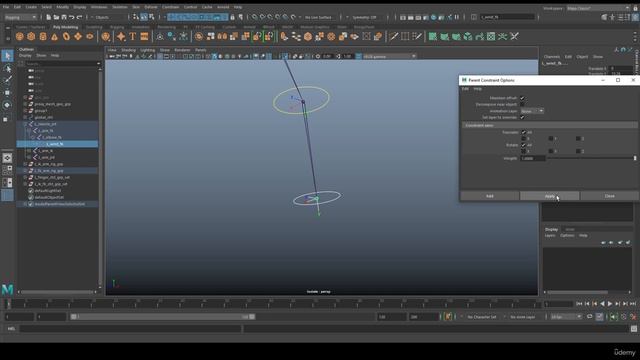The height and width of the screenshot is (360, 640).
Task: Click the Close button in constraint dialog
Action: coord(609,196)
